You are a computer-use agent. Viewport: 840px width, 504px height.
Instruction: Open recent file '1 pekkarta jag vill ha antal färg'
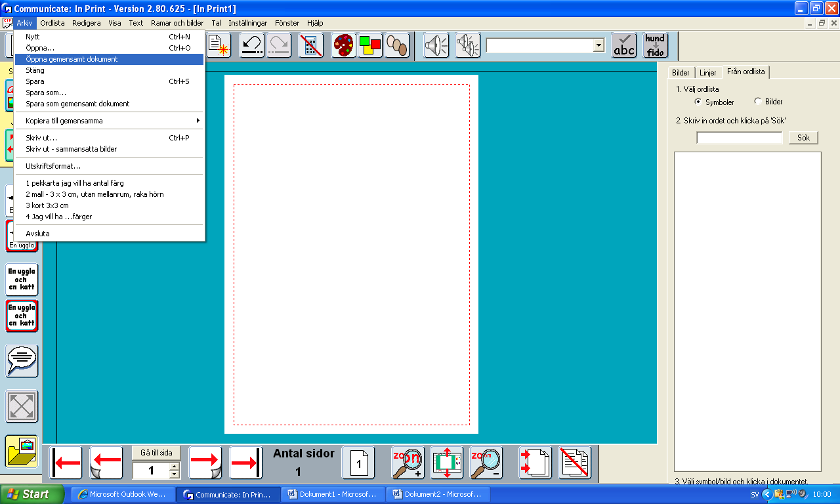tap(109, 183)
